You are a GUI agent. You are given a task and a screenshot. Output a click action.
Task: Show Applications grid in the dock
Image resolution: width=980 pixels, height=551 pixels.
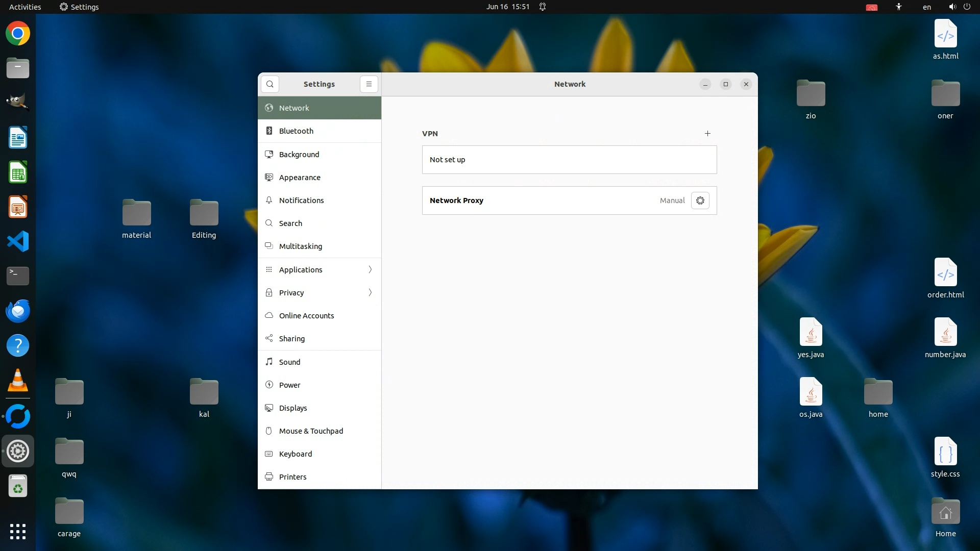[18, 531]
